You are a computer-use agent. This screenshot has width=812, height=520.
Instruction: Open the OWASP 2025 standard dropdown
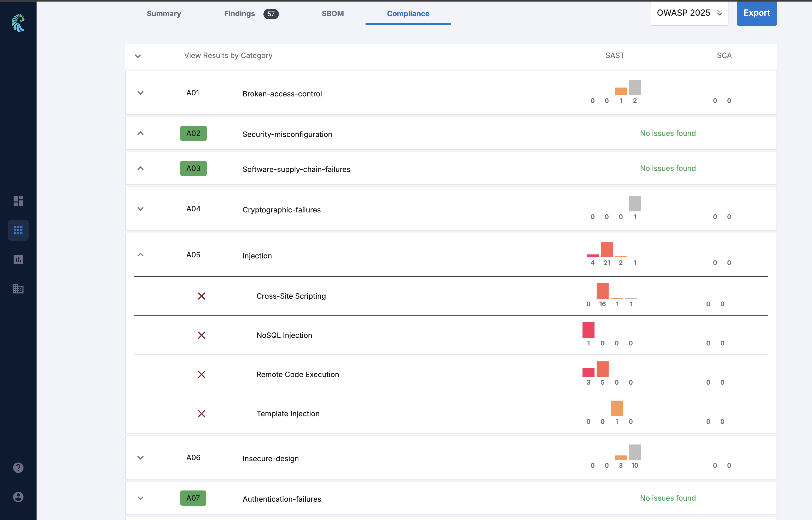tap(689, 13)
